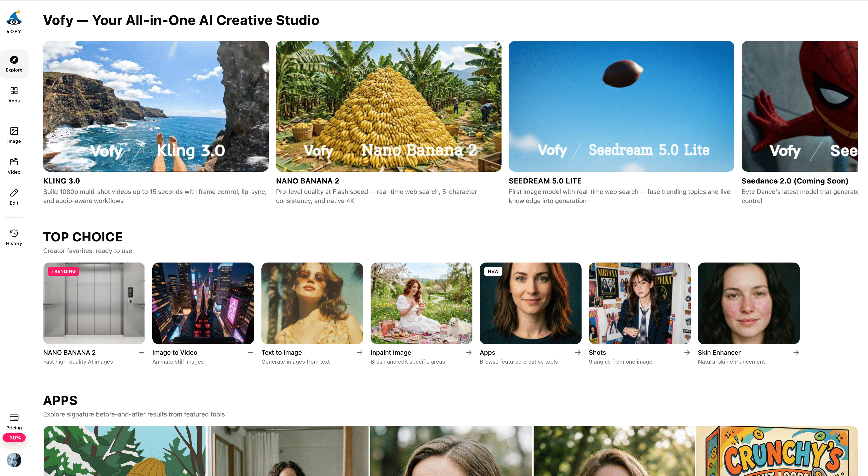The width and height of the screenshot is (868, 476).
Task: Open the Crunchy's cereal box app thumbnail
Action: [x=776, y=451]
